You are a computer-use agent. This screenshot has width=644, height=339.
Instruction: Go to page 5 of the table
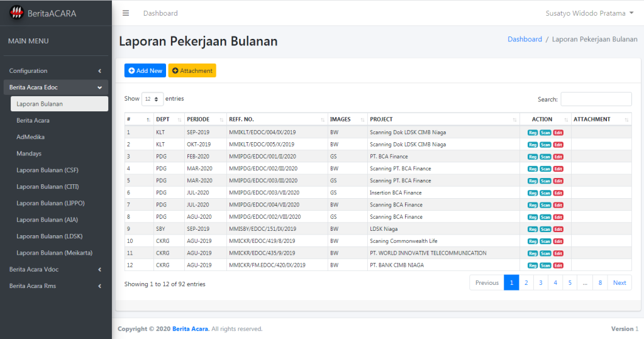(570, 282)
